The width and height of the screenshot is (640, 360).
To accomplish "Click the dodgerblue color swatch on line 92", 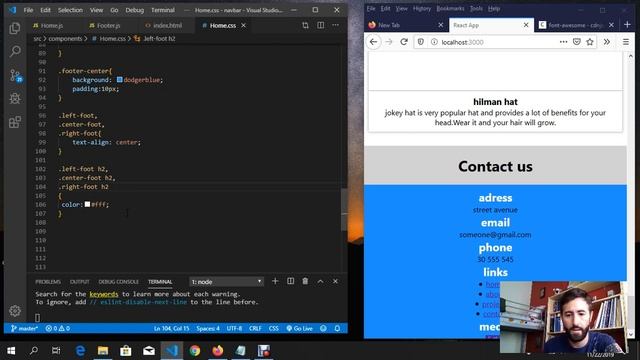I will (119, 80).
